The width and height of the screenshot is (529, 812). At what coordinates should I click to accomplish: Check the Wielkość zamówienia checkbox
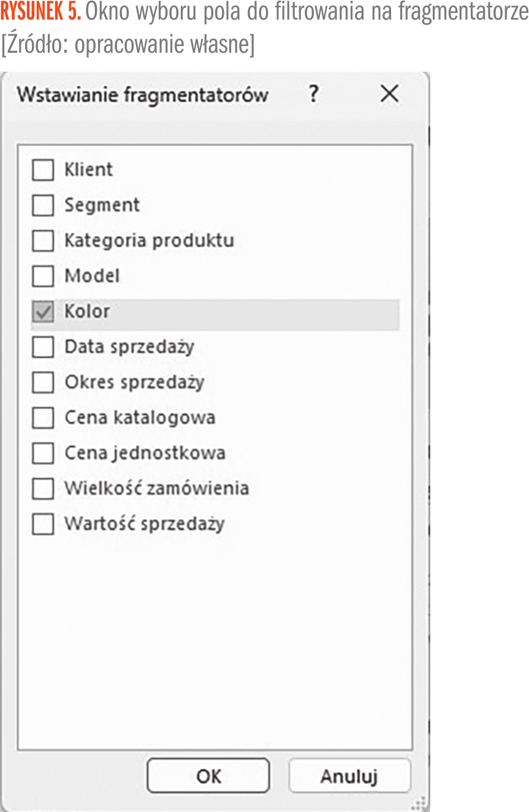43,489
